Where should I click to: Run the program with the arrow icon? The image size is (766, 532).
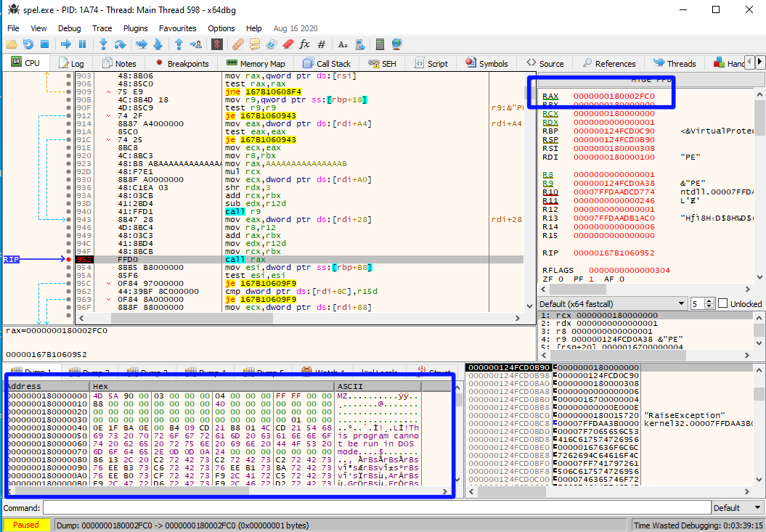click(x=65, y=44)
